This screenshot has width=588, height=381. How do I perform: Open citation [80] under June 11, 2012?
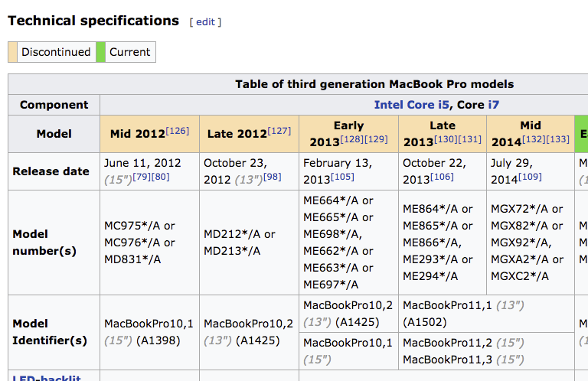pos(161,177)
